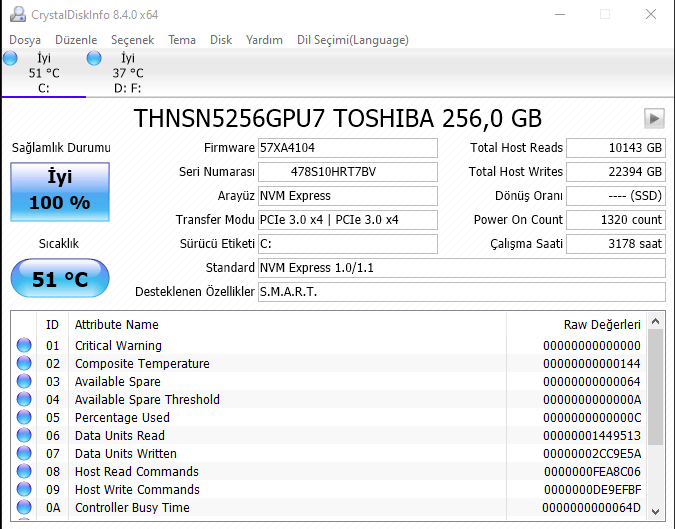This screenshot has width=675, height=529.
Task: Click raw value 0000000FEA8C06
Action: tap(592, 472)
